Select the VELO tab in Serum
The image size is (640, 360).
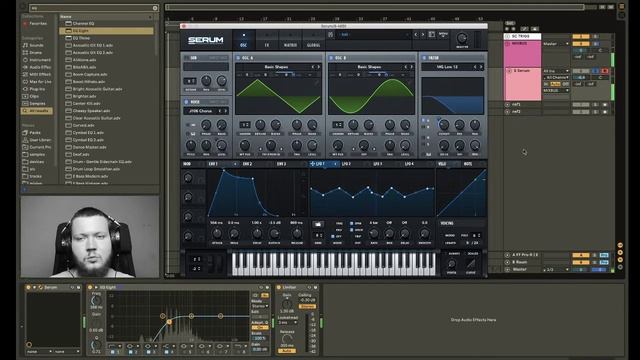(442, 164)
